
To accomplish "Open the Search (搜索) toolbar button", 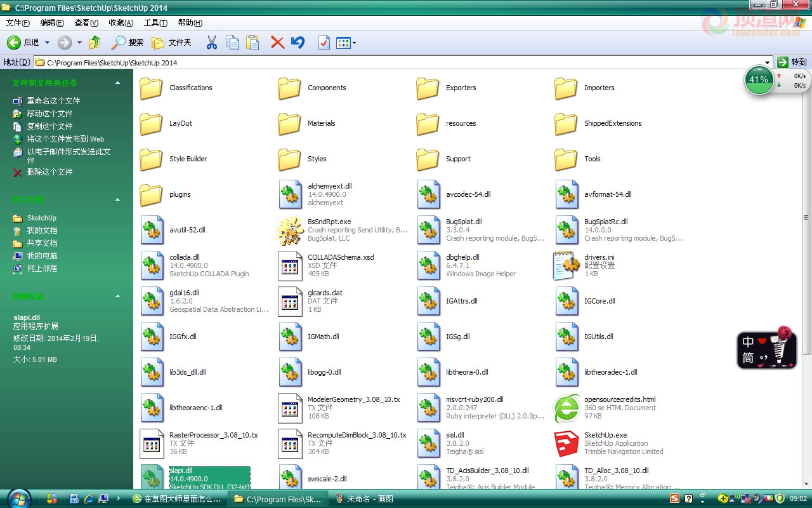I will [x=128, y=43].
